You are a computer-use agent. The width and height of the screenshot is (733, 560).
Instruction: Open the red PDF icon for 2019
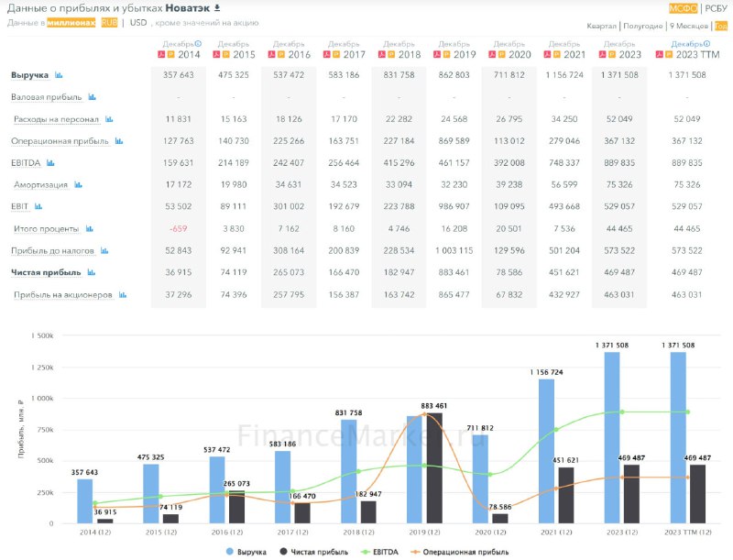[x=437, y=55]
